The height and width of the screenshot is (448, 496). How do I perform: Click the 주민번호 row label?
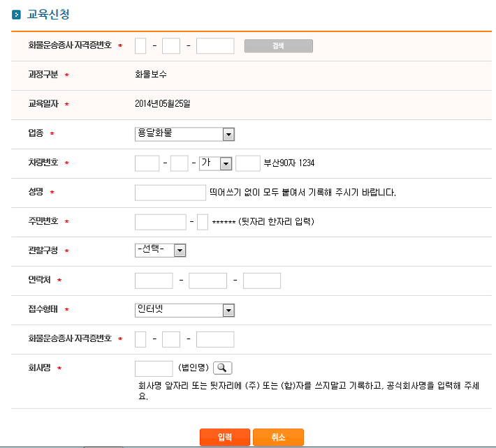click(x=43, y=221)
